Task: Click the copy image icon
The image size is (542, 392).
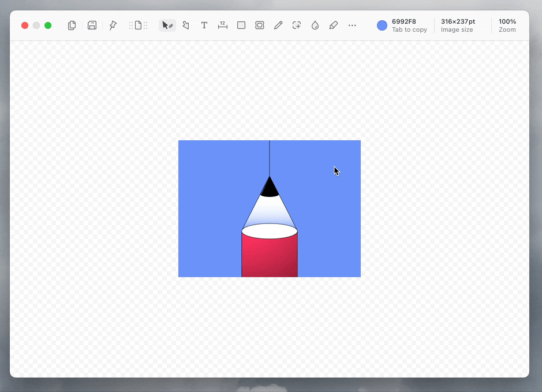Action: [x=72, y=25]
